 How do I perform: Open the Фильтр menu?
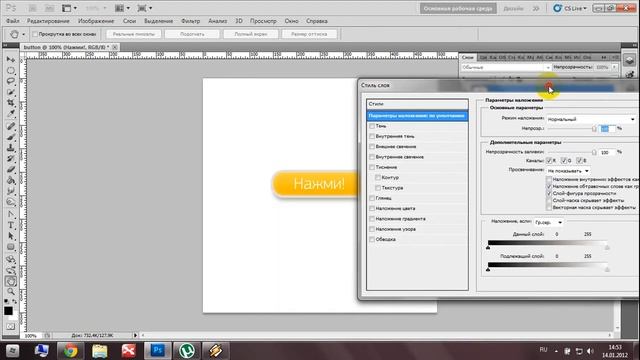(190, 21)
